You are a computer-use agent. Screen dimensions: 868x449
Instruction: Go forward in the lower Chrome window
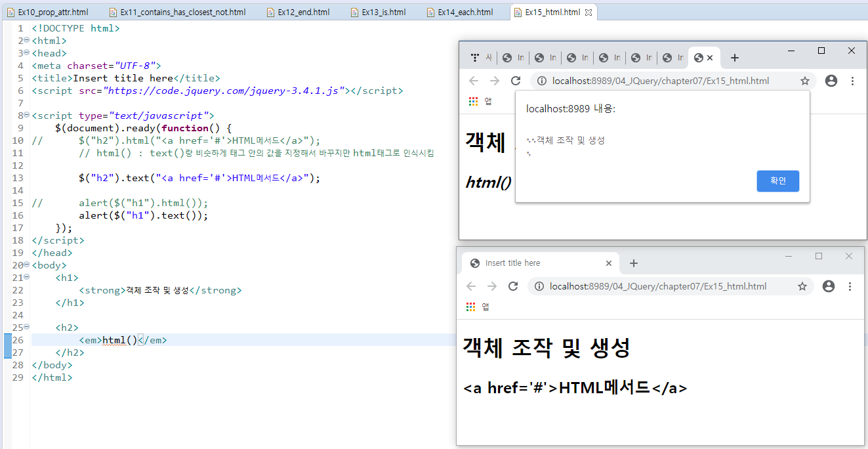click(492, 286)
